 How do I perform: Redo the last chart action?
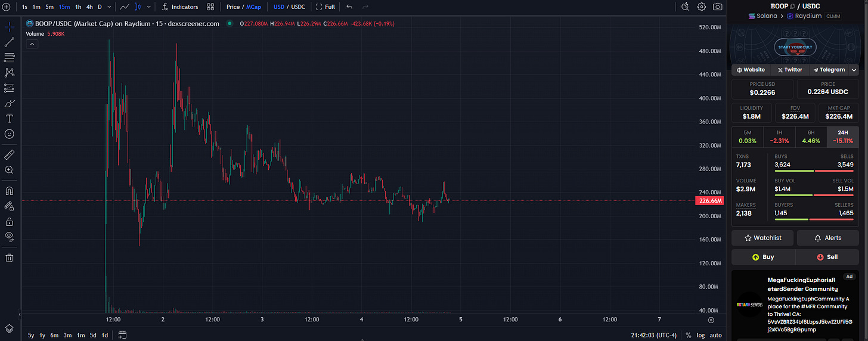coord(365,7)
